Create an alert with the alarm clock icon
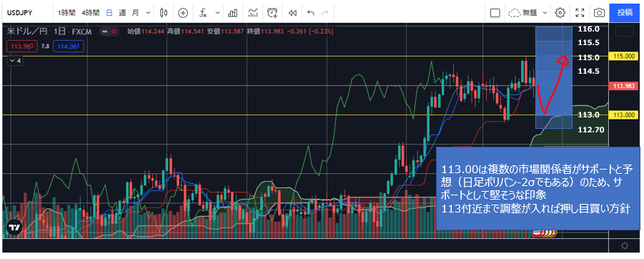 (x=272, y=13)
